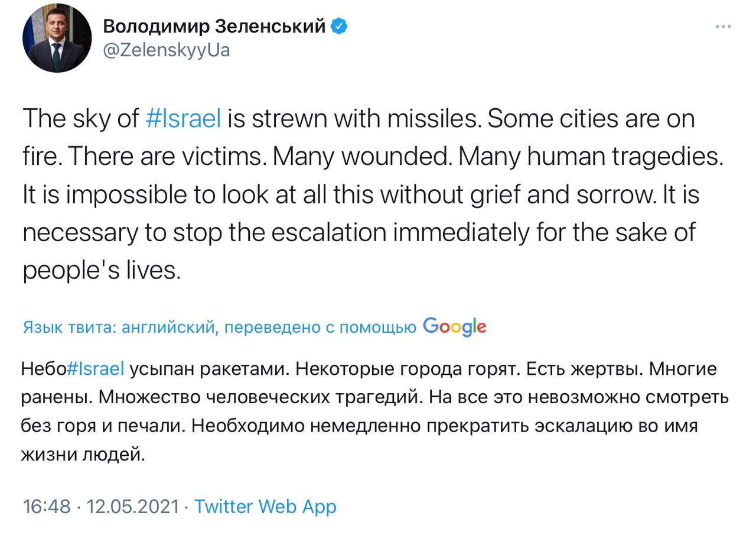This screenshot has width=756, height=535.
Task: Click the @ZelenskyyUa handle
Action: (167, 51)
